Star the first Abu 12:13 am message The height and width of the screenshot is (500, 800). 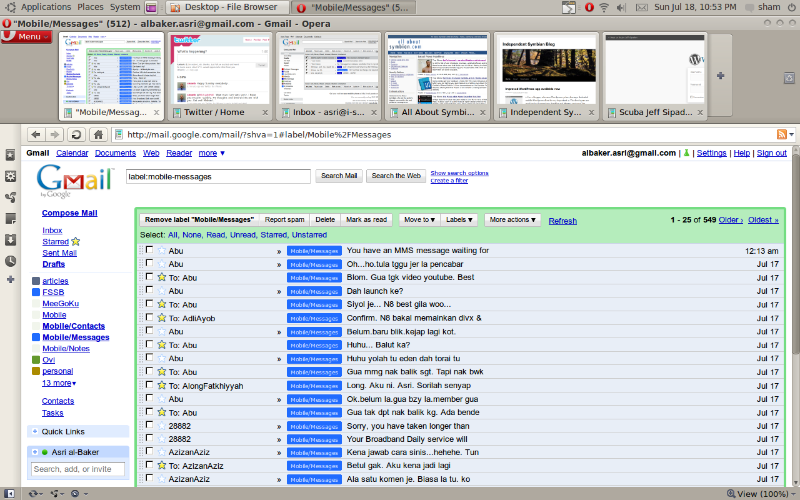tap(162, 250)
